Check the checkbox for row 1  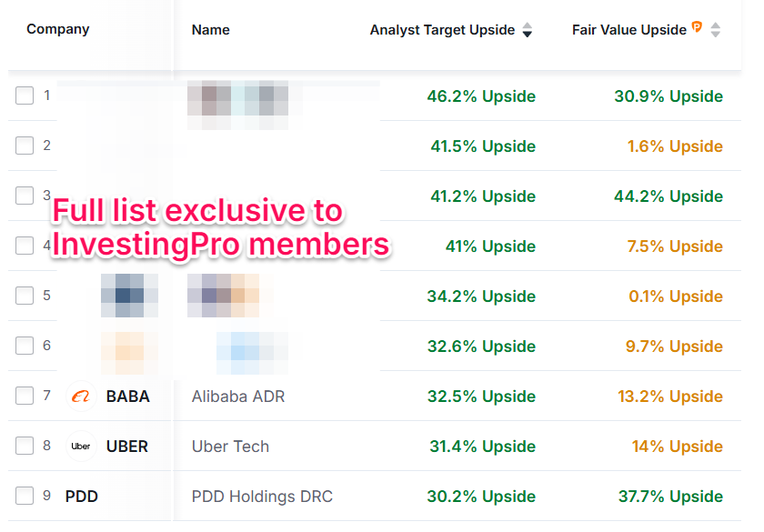tap(24, 95)
